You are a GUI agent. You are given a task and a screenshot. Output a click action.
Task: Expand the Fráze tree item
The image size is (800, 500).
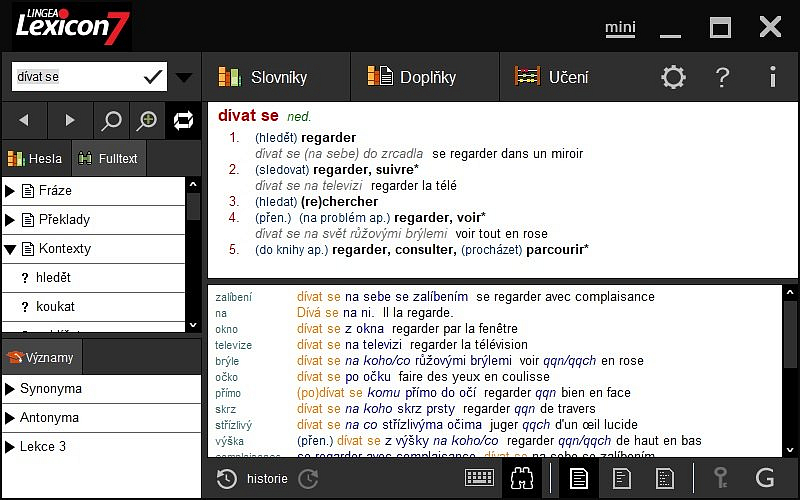[11, 191]
